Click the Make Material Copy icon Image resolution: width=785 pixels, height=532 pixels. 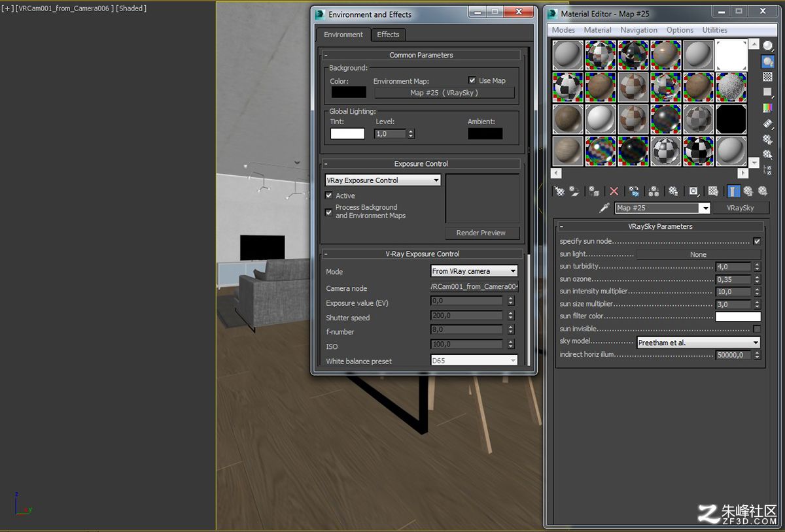(x=634, y=191)
